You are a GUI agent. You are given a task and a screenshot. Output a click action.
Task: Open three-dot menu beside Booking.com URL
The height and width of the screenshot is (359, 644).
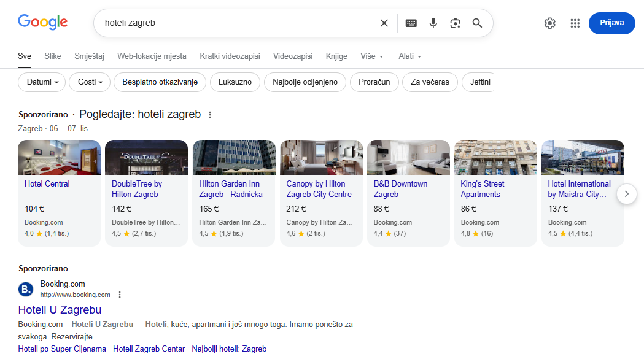[120, 295]
